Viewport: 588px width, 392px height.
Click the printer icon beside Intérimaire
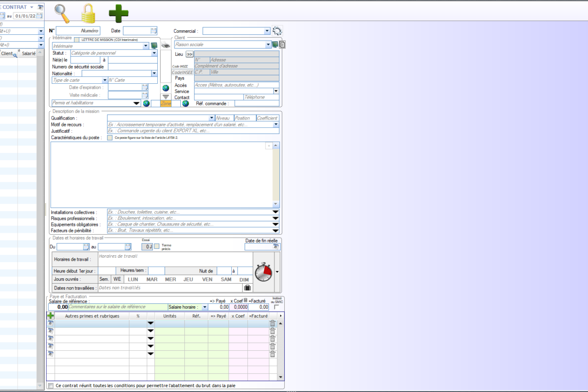tap(166, 46)
